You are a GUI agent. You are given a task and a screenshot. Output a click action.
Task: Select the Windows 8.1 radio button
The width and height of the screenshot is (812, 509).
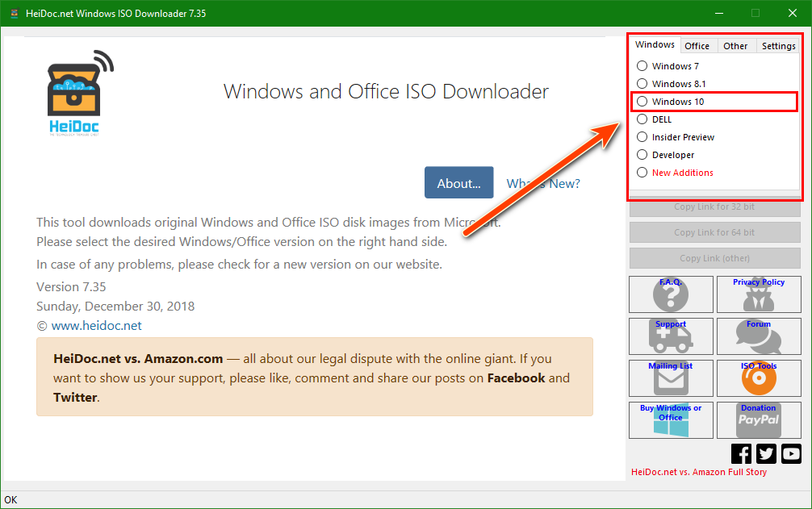[x=642, y=83]
